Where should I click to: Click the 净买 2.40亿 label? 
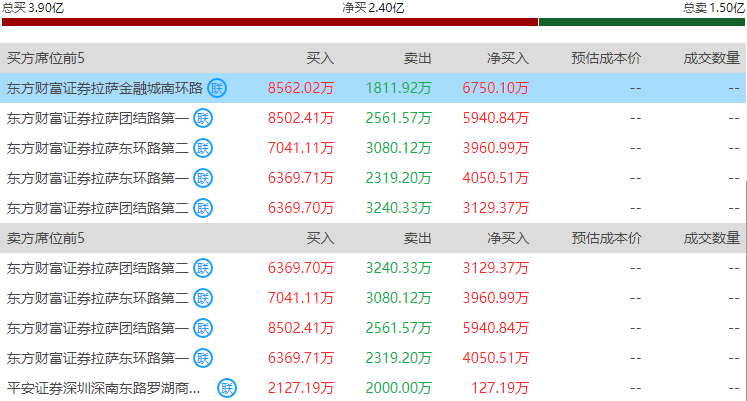373,8
